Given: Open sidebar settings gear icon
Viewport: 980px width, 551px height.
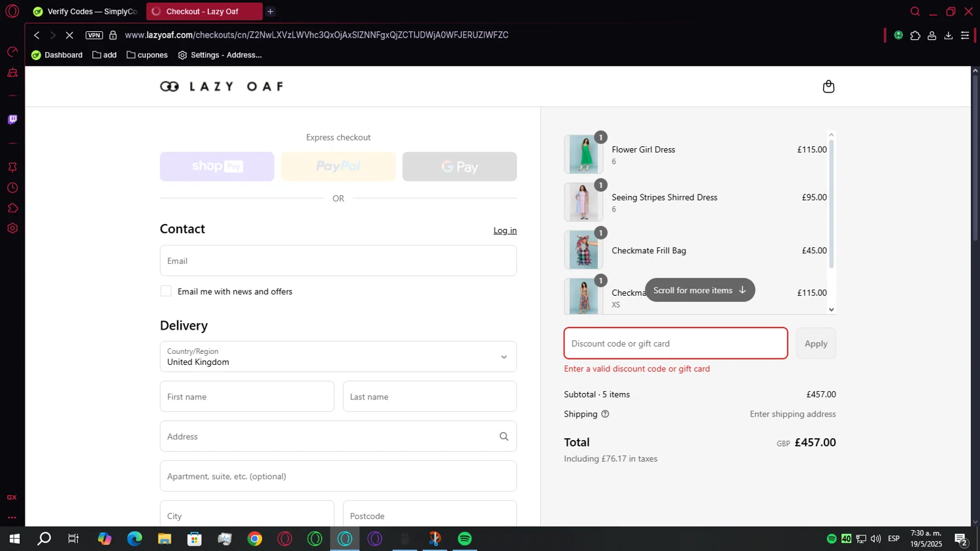Looking at the screenshot, I should click(12, 228).
